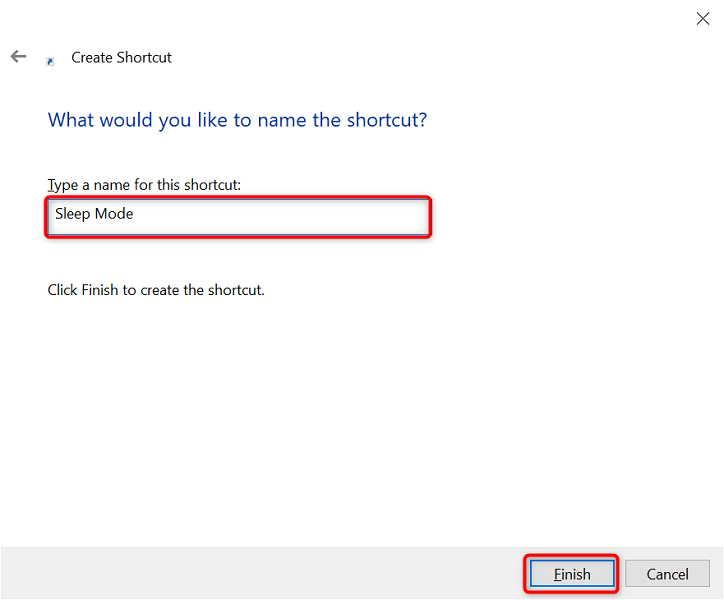Image resolution: width=724 pixels, height=600 pixels.
Task: Click the word "Sleep" in the name field
Action: pos(73,214)
